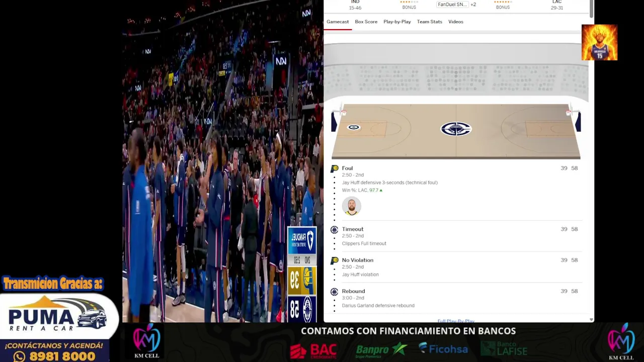The height and width of the screenshot is (362, 644).
Task: Click the Clippers 58 score on the video scorebug
Action: tap(301, 309)
